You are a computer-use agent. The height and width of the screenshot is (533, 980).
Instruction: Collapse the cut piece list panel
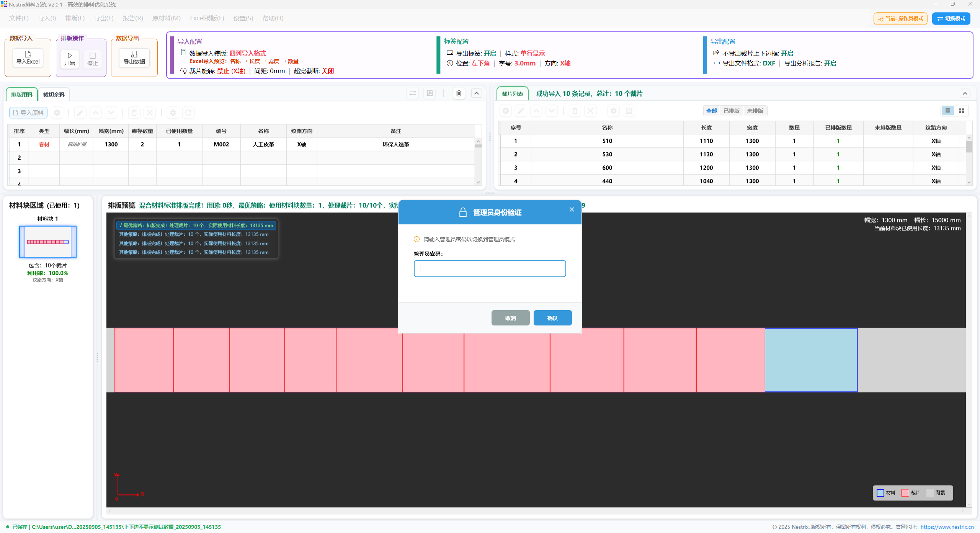(965, 93)
